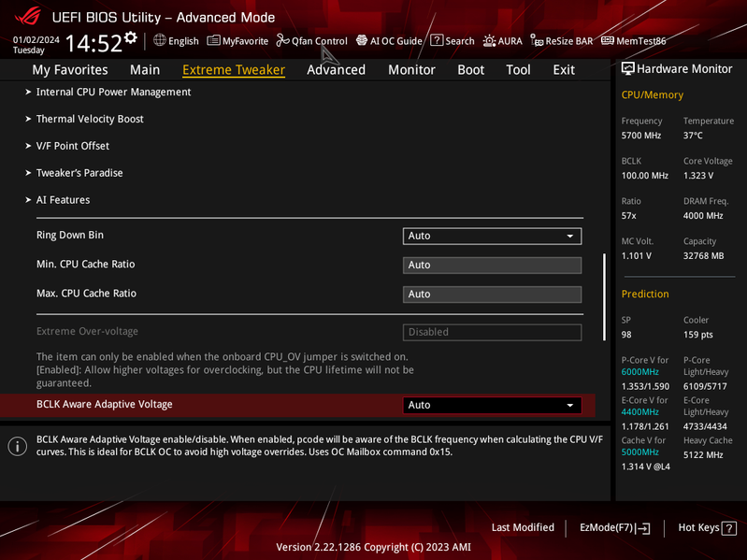Click BIOS version copyright text

pyautogui.click(x=374, y=547)
